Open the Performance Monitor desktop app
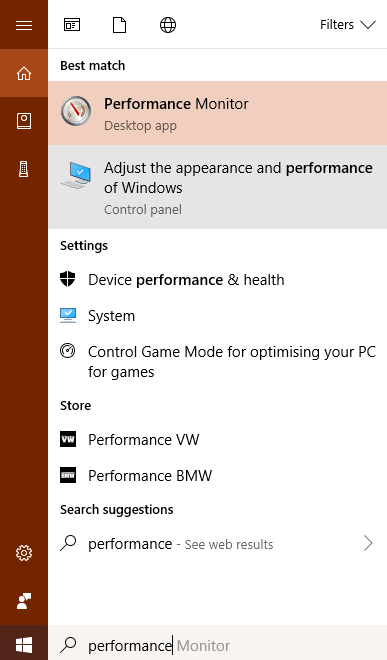Image resolution: width=387 pixels, height=660 pixels. [x=218, y=113]
